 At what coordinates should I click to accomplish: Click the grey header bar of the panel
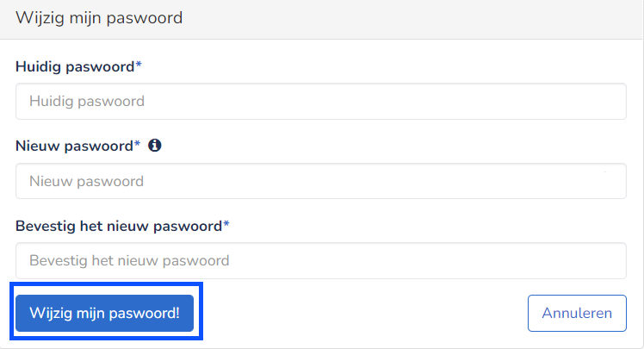pos(321,19)
